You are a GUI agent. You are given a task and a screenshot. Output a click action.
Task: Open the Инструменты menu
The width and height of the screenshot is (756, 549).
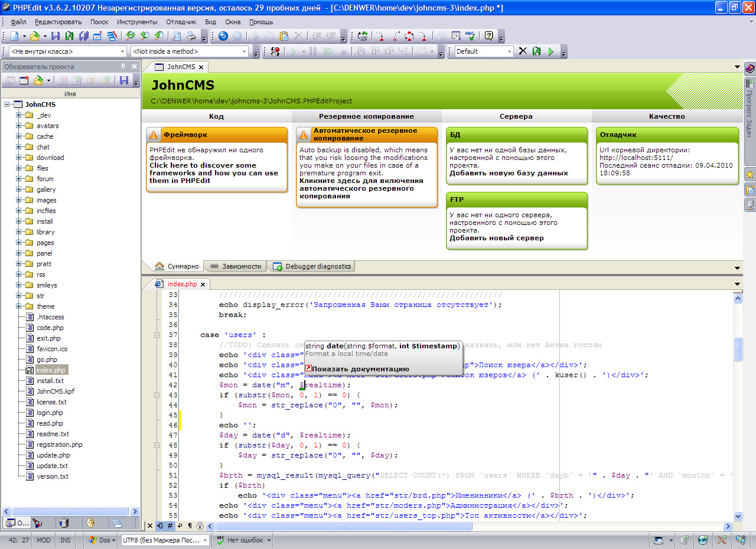coord(137,22)
